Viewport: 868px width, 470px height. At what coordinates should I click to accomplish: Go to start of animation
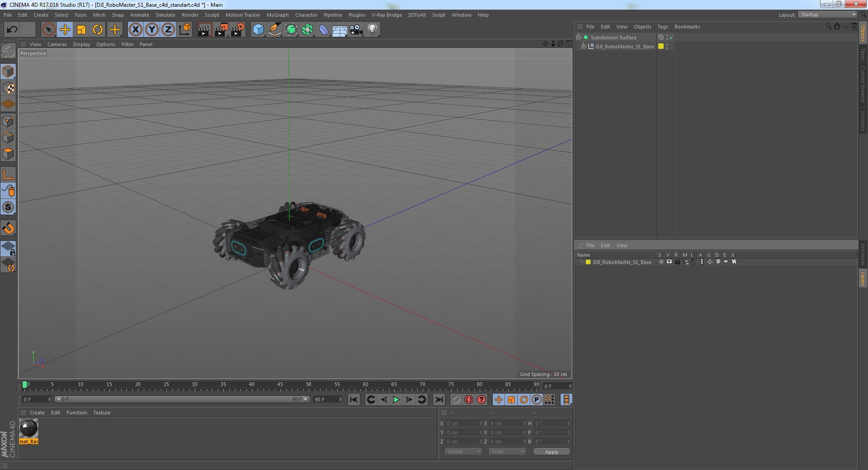354,399
